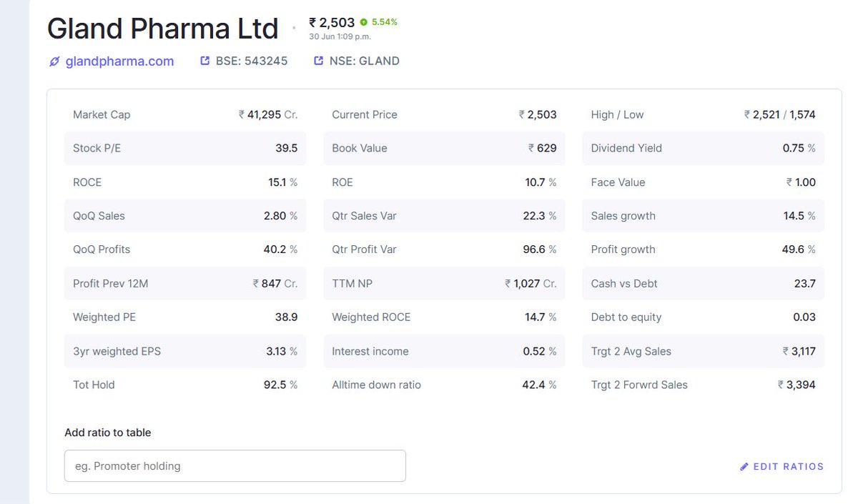Image resolution: width=858 pixels, height=504 pixels.
Task: Click the Qtr Profit Var label
Action: point(364,249)
